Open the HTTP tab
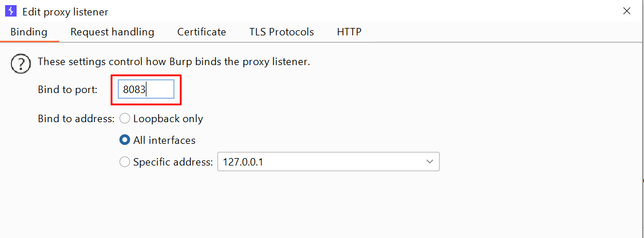 pos(349,32)
